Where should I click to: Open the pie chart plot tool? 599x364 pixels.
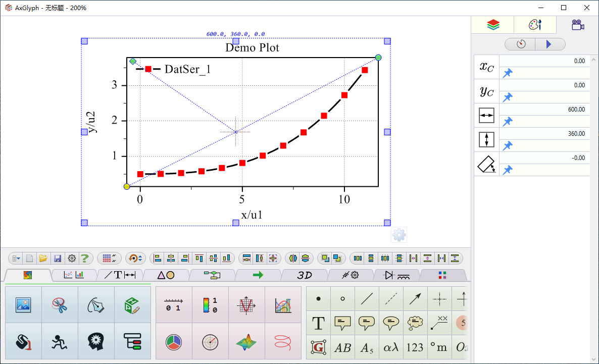click(x=174, y=342)
